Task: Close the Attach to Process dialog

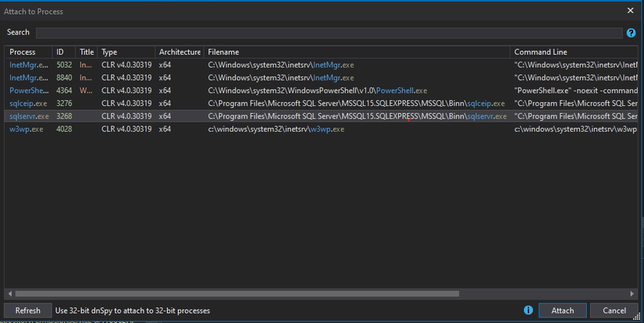Action: tap(631, 11)
